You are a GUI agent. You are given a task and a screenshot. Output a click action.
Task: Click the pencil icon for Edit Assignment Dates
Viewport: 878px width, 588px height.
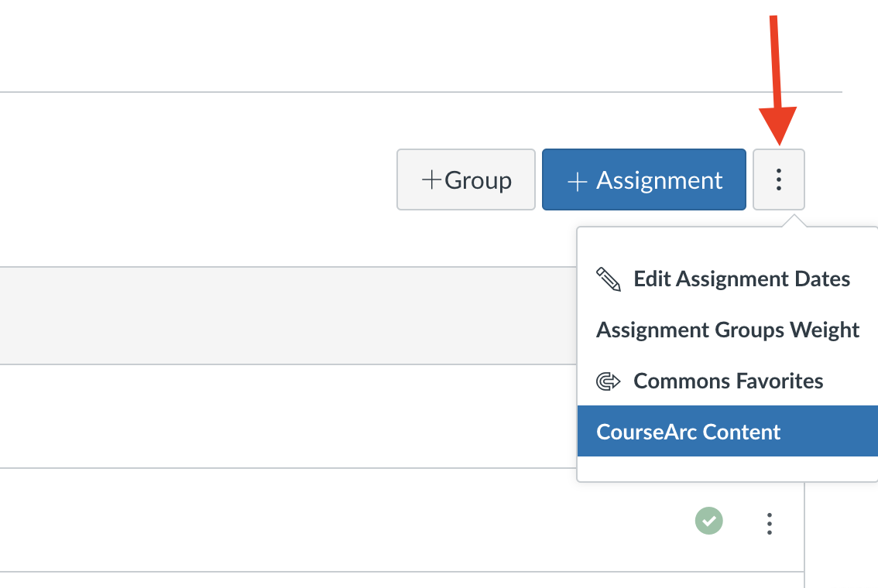pos(609,279)
